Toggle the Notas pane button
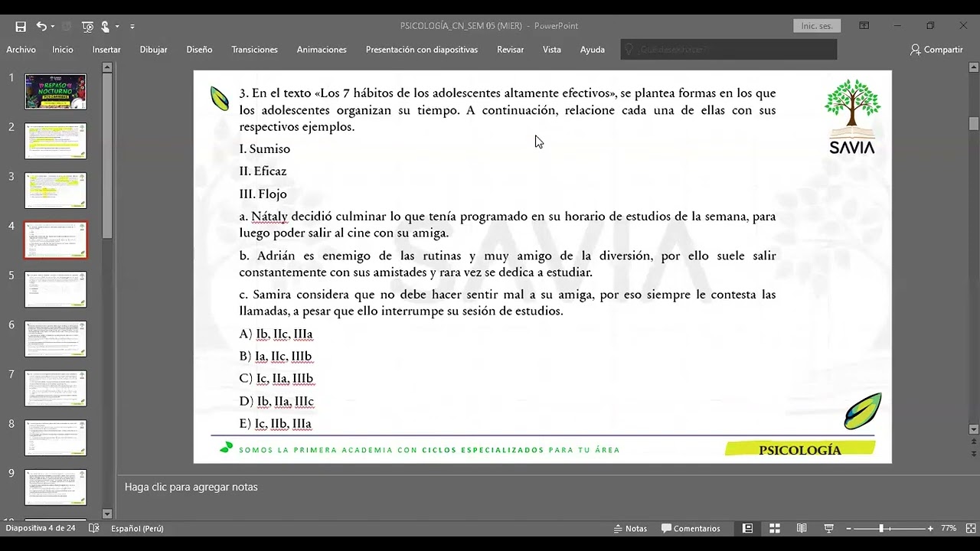This screenshot has width=980, height=551. coord(630,528)
